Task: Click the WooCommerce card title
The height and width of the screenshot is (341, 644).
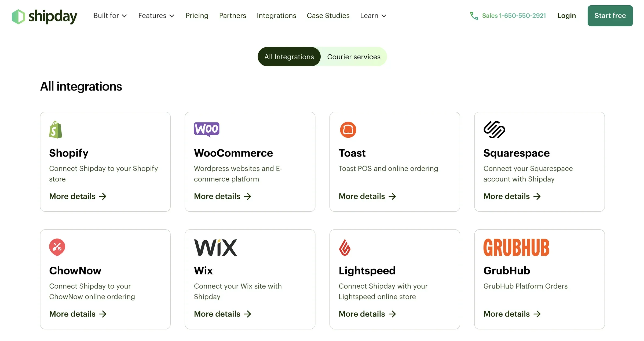Action: coord(233,153)
